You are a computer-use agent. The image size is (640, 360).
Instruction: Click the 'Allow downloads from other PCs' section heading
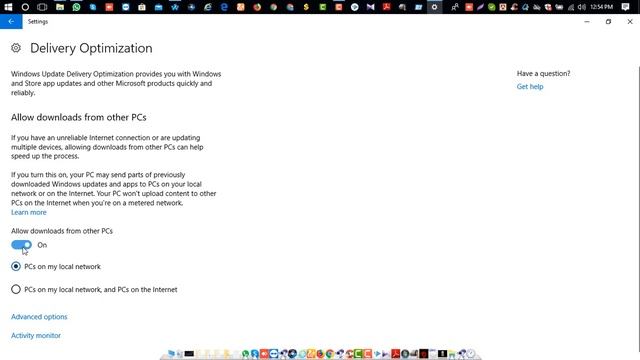coord(79,117)
